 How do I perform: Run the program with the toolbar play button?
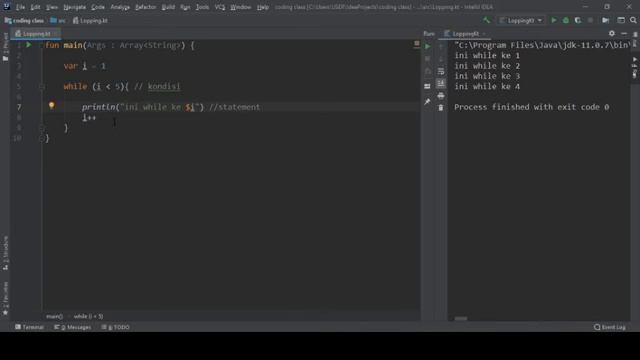pyautogui.click(x=553, y=20)
